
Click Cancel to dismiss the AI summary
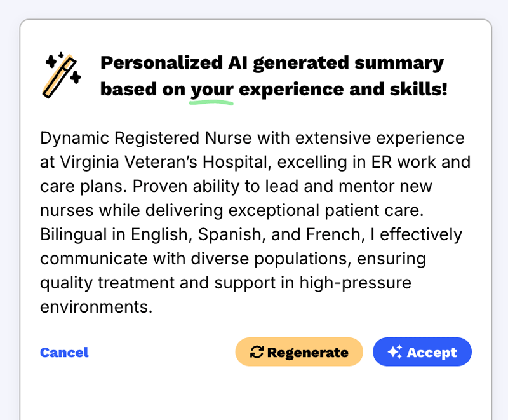pyautogui.click(x=64, y=353)
